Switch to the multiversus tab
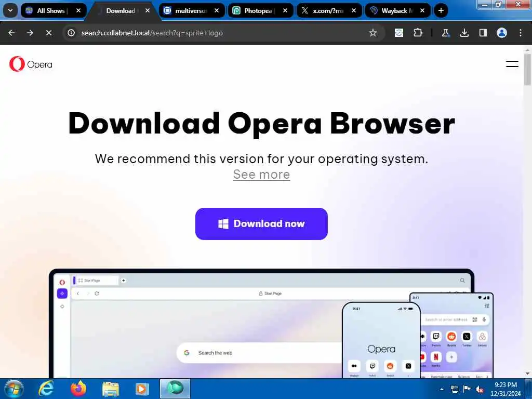 coord(191,10)
